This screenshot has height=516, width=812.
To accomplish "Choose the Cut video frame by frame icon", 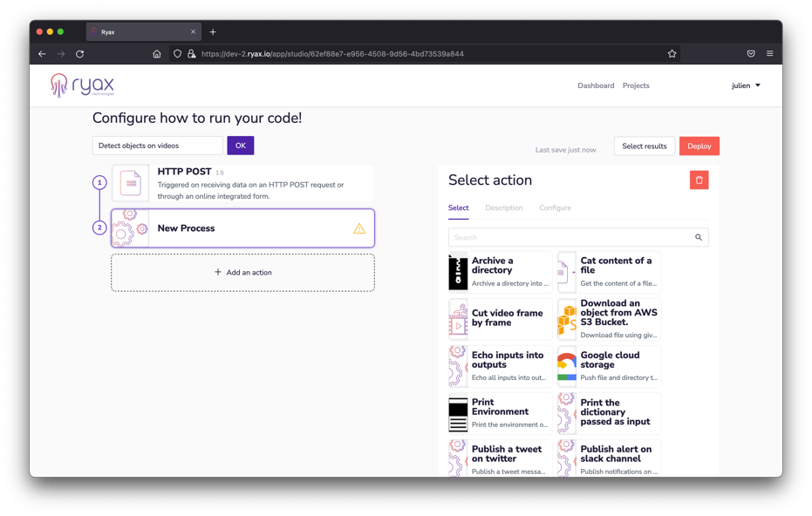I will click(x=458, y=319).
